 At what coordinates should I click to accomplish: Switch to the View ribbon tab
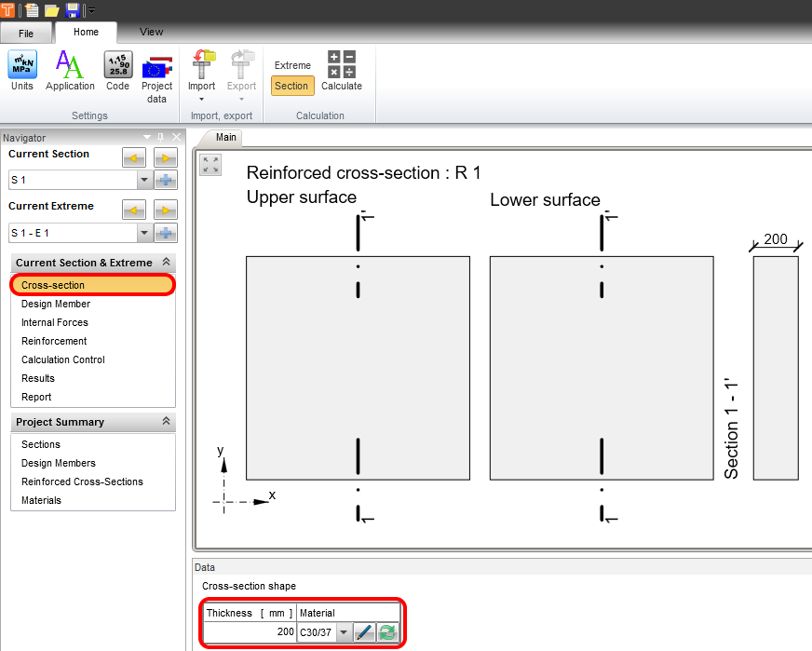[150, 31]
